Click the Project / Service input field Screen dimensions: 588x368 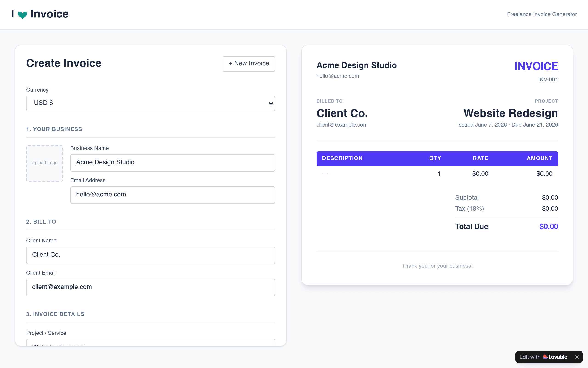(x=151, y=343)
